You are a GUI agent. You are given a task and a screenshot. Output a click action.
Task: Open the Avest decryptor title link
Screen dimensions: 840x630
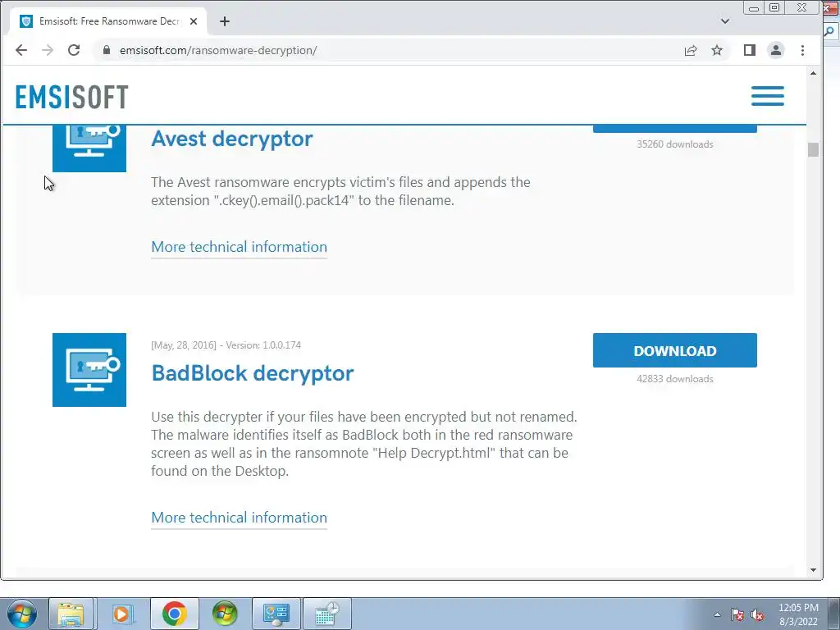(232, 139)
